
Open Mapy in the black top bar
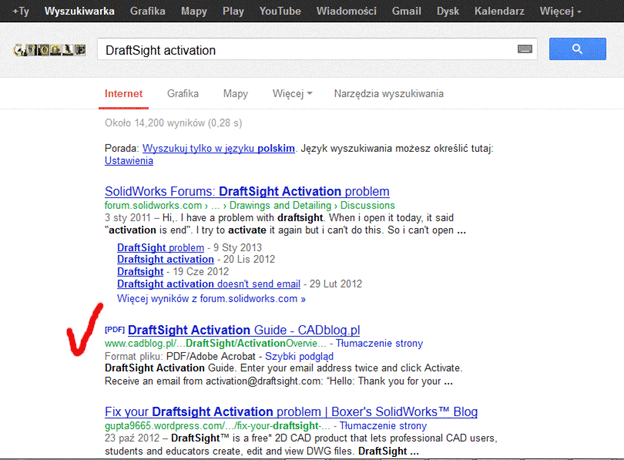pyautogui.click(x=194, y=11)
